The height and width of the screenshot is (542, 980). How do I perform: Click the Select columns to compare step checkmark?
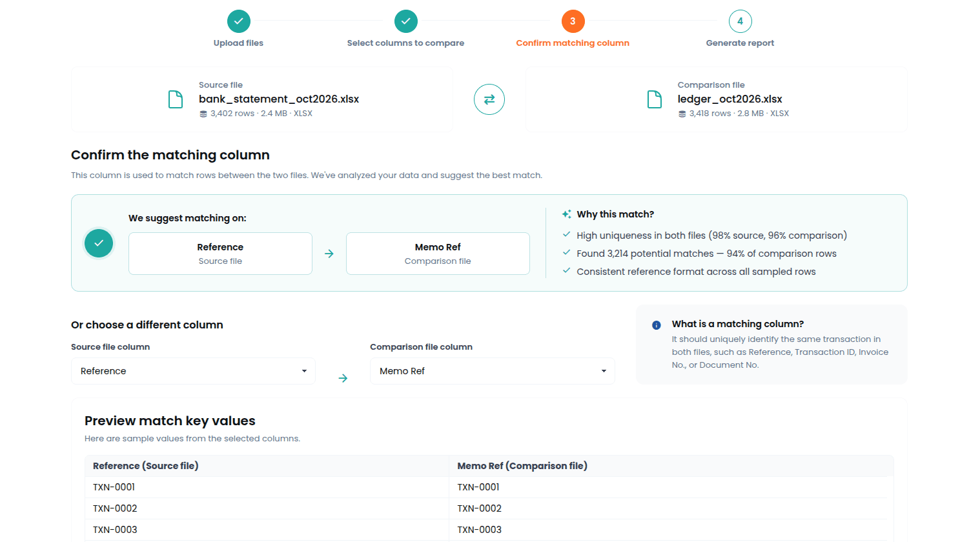click(x=405, y=21)
